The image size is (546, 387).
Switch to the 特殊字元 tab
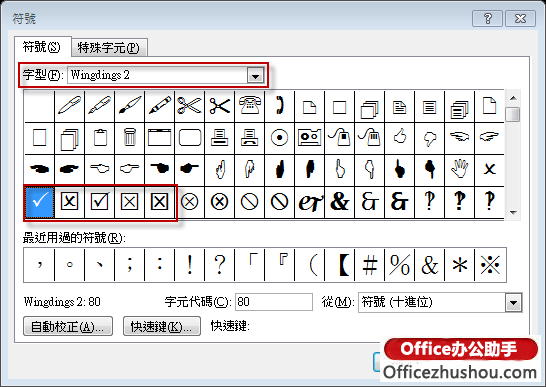[x=109, y=47]
